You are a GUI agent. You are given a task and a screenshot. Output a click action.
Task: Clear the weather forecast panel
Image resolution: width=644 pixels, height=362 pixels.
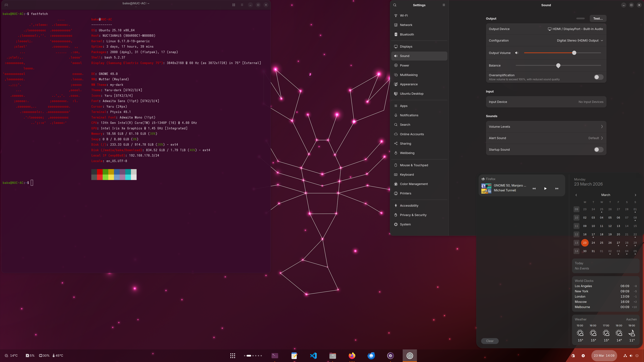tap(490, 341)
